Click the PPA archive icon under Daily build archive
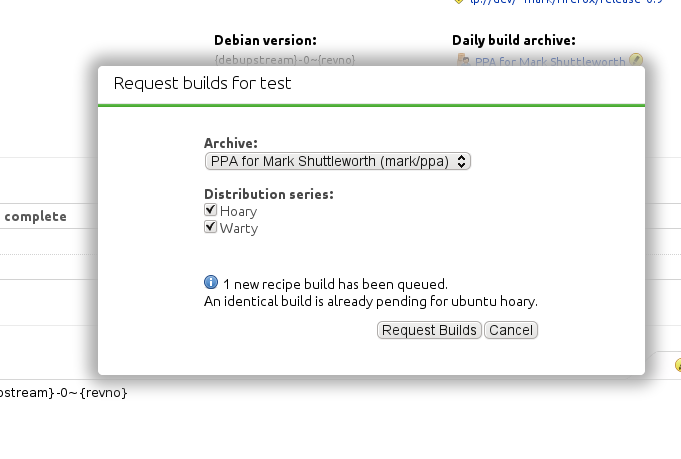681x459 pixels. tap(463, 61)
